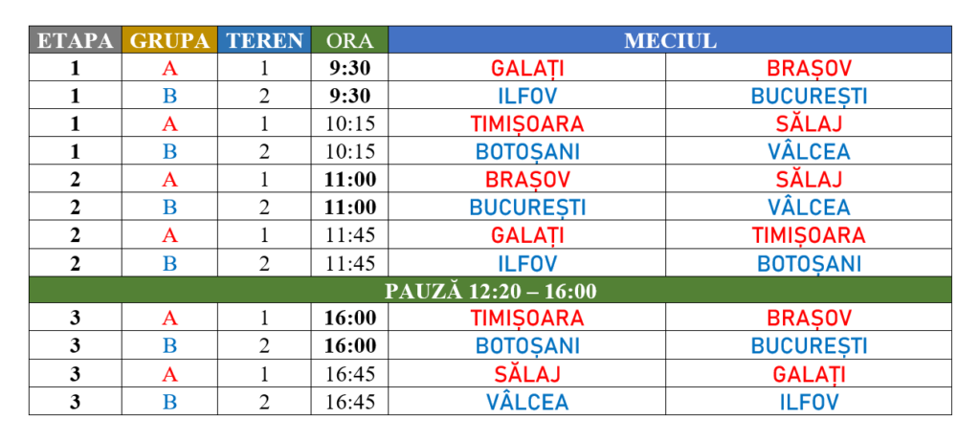
Task: Select the MECIUL header cell
Action: (670, 40)
